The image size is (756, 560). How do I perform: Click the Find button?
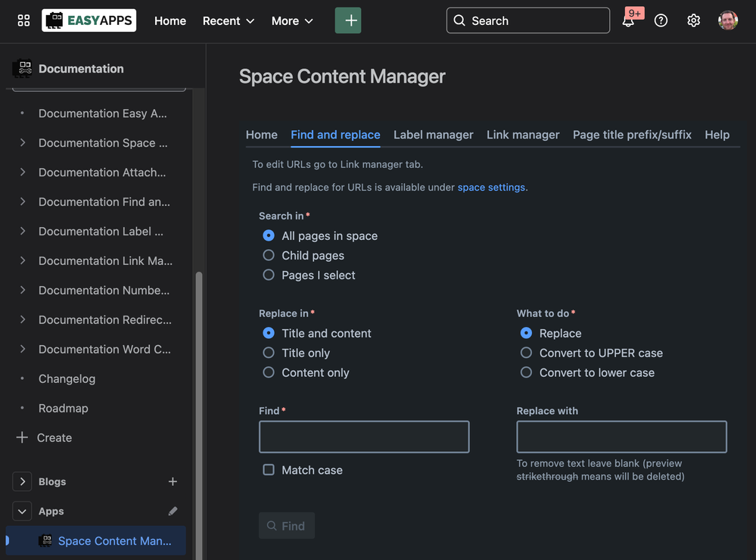[x=287, y=525]
